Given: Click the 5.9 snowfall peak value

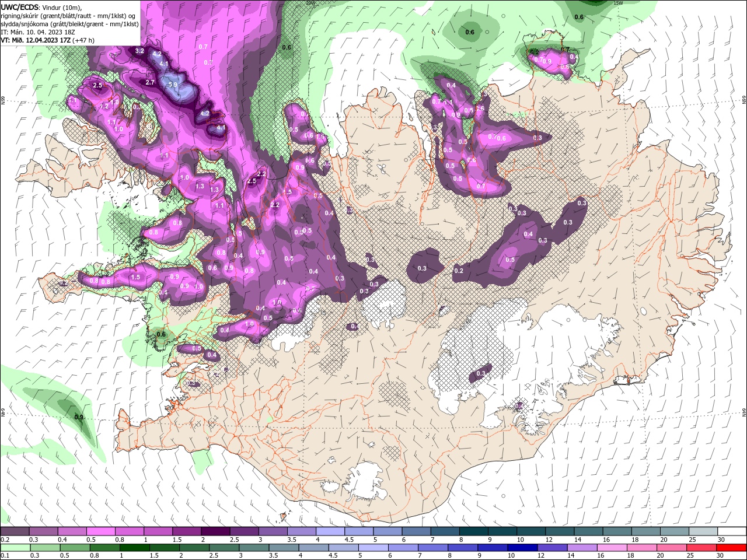Looking at the screenshot, I should 172,85.
